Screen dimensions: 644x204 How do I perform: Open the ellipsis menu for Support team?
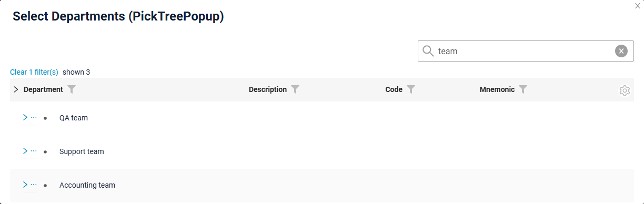click(x=34, y=151)
